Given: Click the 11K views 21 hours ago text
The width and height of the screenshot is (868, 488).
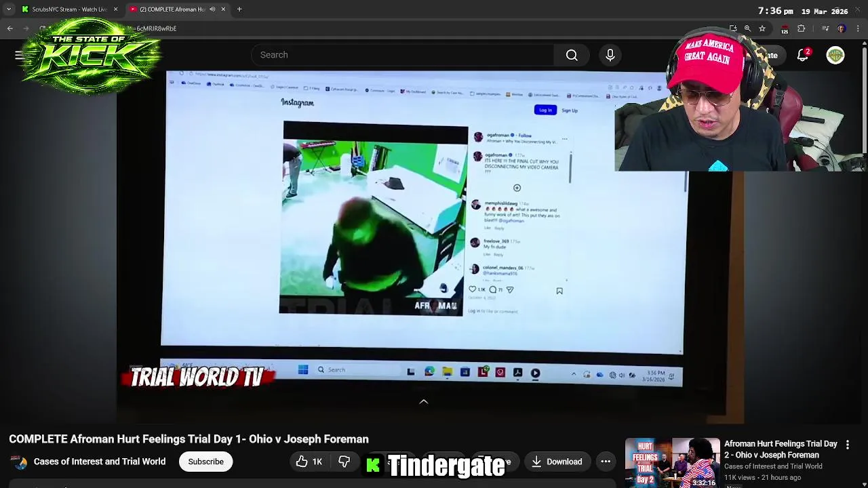Looking at the screenshot, I should 762,478.
